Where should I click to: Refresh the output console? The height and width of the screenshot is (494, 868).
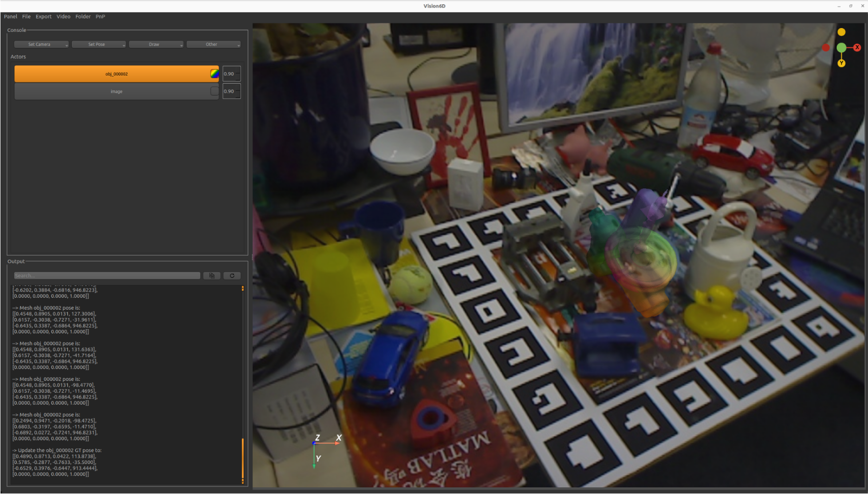coord(232,275)
